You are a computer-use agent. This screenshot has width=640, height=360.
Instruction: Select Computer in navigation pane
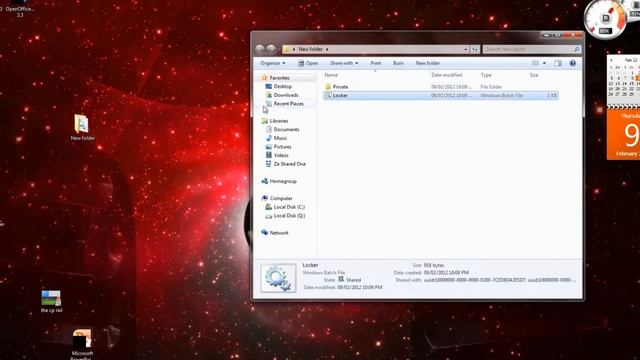point(281,198)
